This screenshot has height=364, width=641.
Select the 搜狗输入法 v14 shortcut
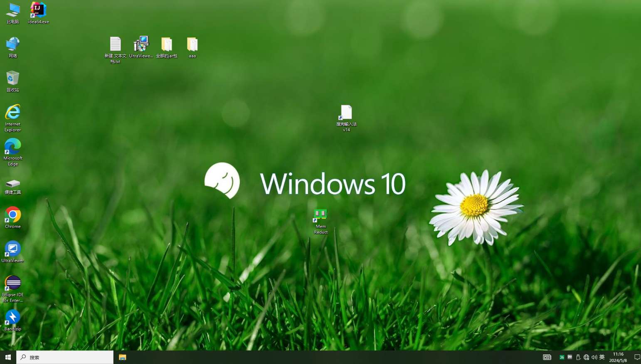pos(346,118)
